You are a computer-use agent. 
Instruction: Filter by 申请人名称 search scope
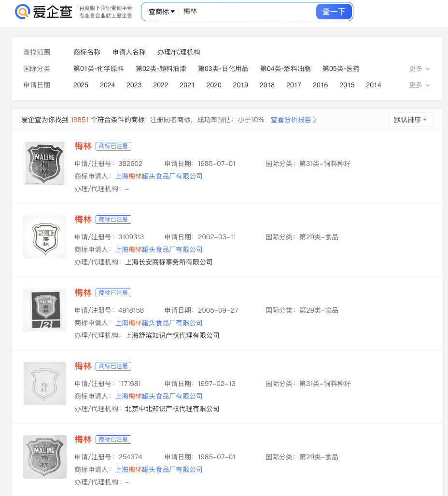coord(129,52)
